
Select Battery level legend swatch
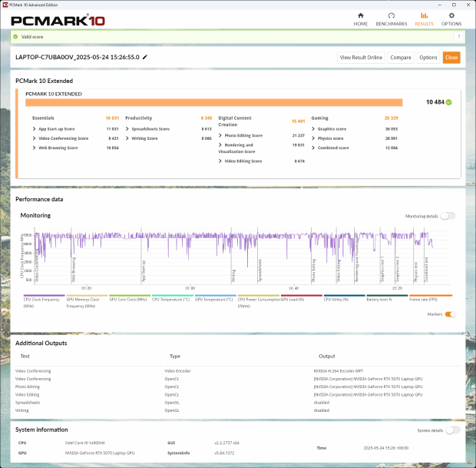tap(387, 295)
